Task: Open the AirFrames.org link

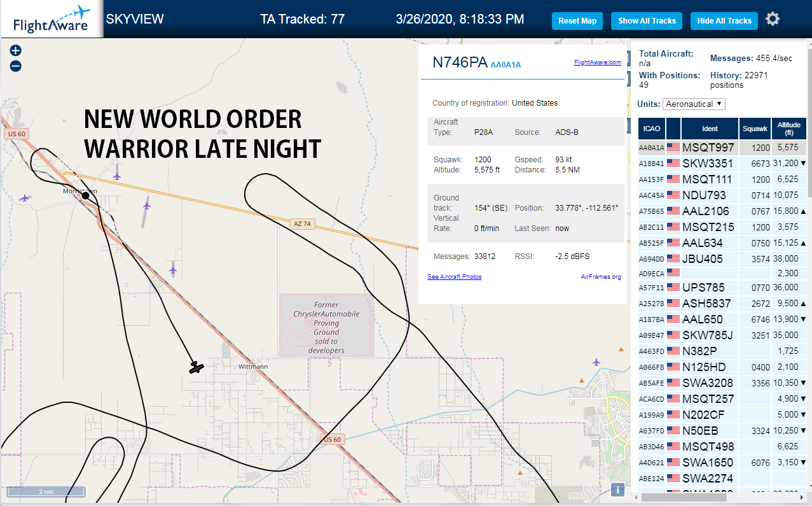Action: tap(601, 277)
